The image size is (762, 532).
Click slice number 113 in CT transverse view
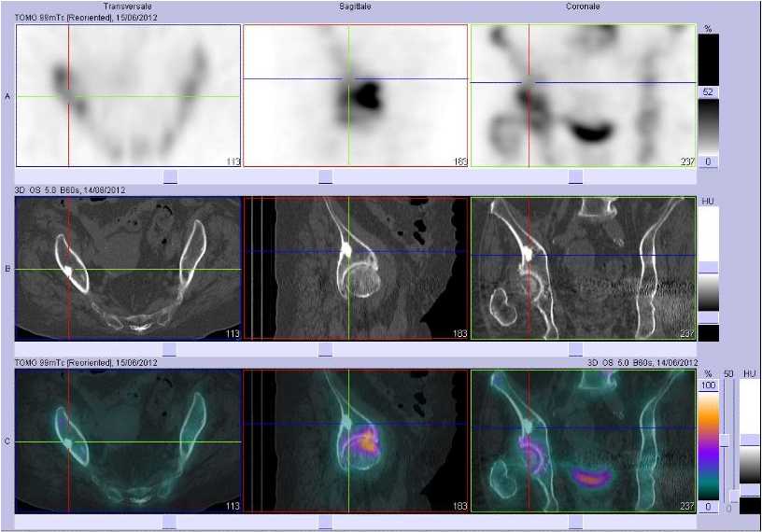tap(233, 334)
